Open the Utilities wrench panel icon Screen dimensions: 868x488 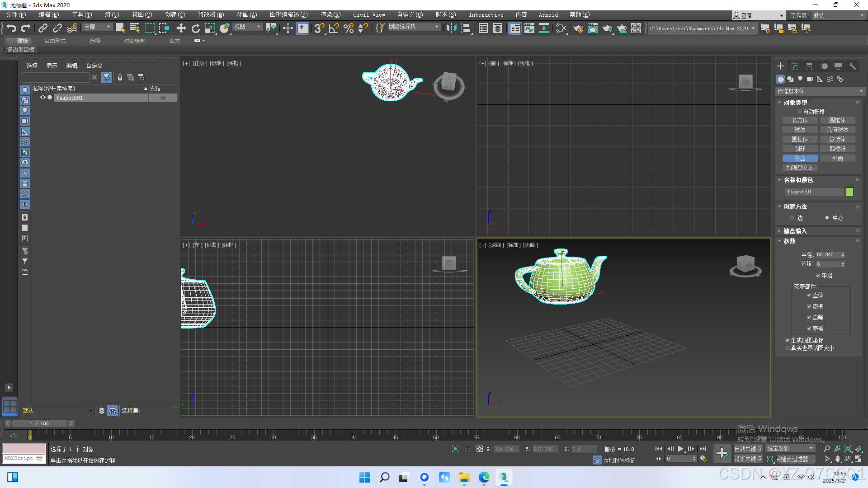853,66
